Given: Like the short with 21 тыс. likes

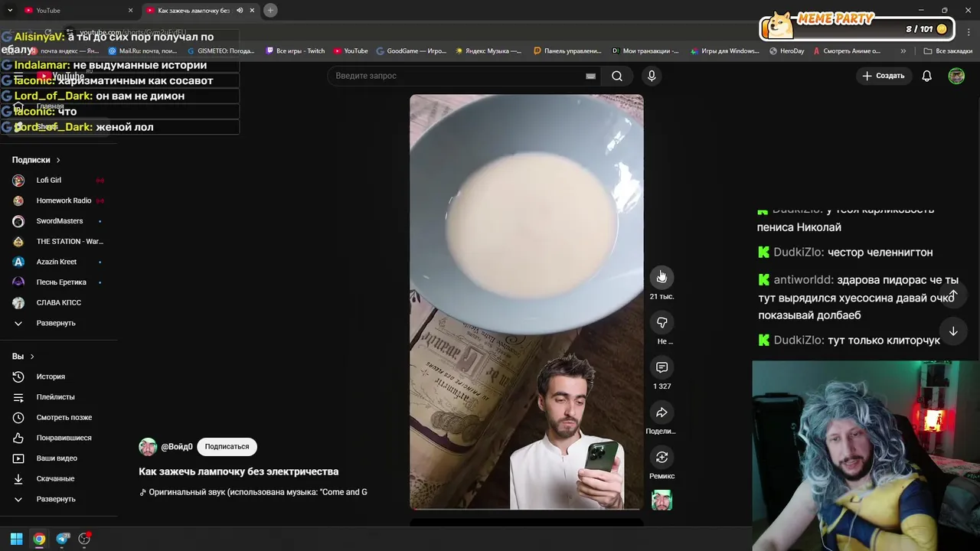Looking at the screenshot, I should 661,277.
